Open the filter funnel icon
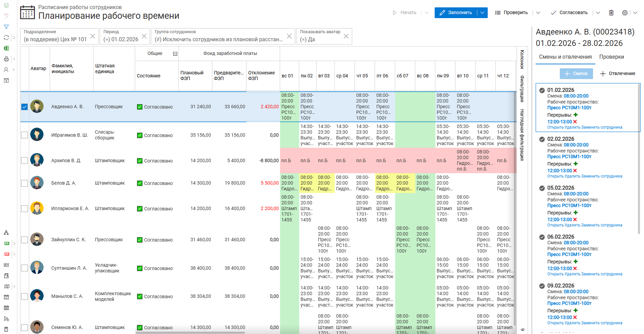644x334 pixels. 6,27
